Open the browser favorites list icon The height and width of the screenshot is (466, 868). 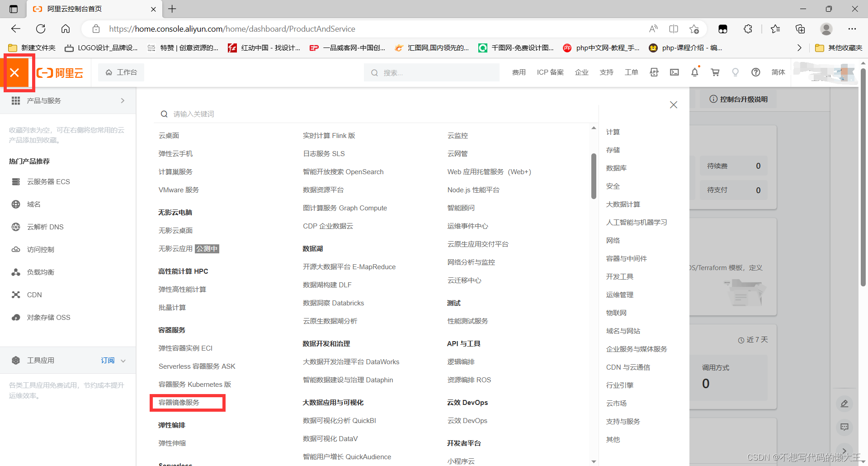tap(775, 29)
